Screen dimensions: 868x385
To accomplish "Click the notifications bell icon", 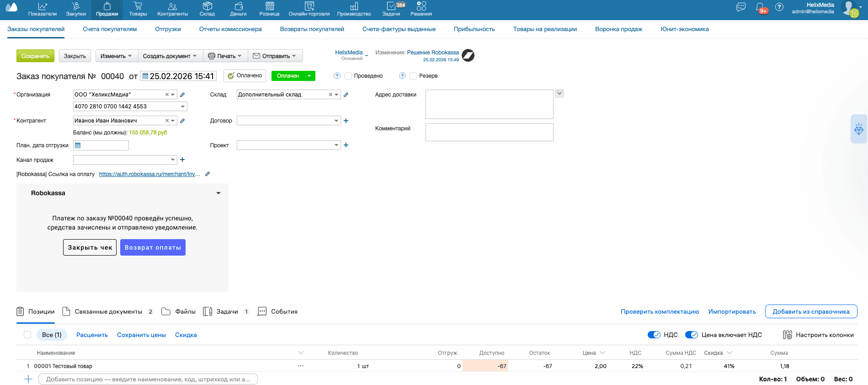I will (760, 8).
